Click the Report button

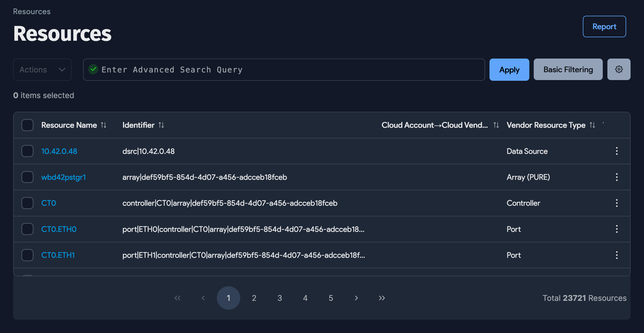[x=604, y=26]
